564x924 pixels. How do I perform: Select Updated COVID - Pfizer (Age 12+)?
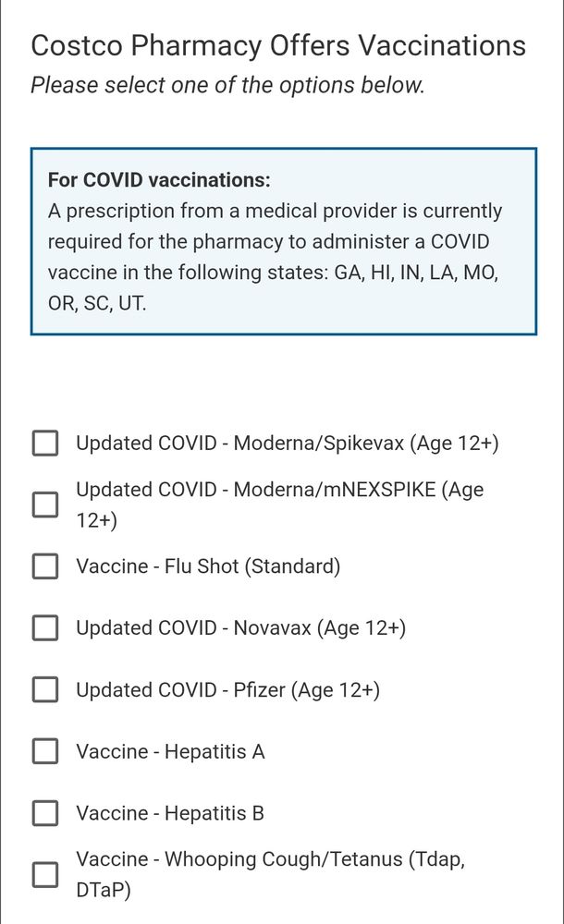click(44, 689)
